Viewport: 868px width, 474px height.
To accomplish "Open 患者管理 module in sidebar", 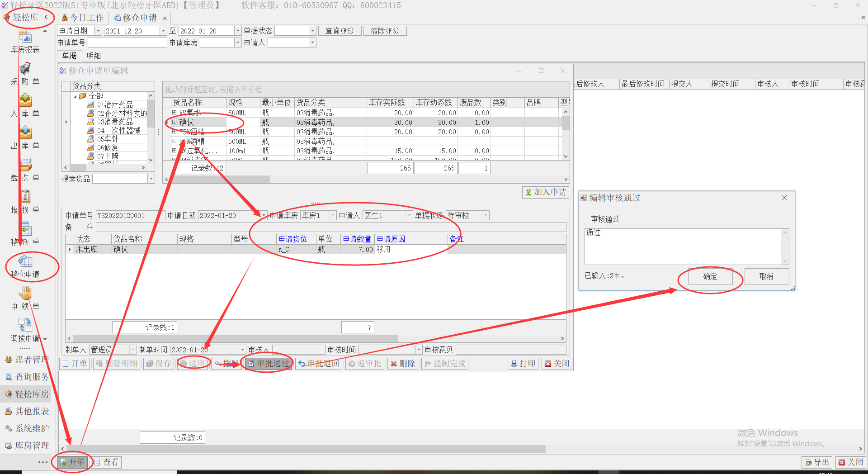I will [27, 360].
